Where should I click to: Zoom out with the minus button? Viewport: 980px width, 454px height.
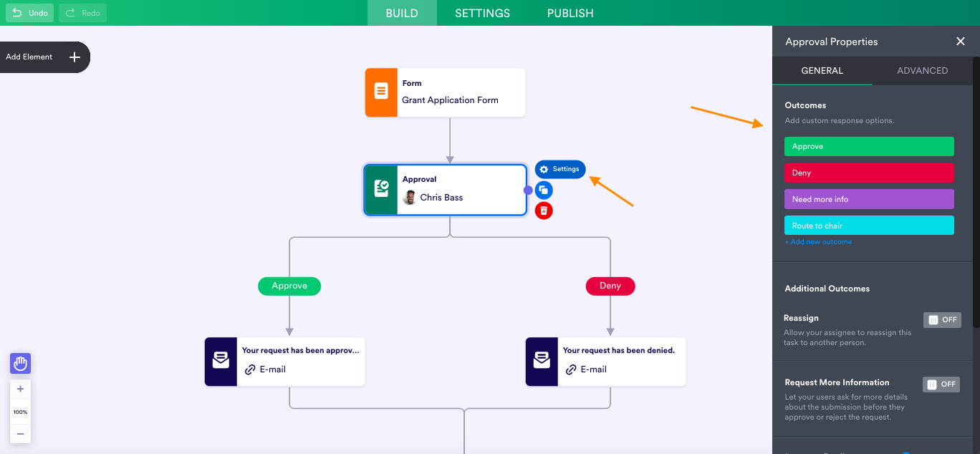click(x=20, y=434)
